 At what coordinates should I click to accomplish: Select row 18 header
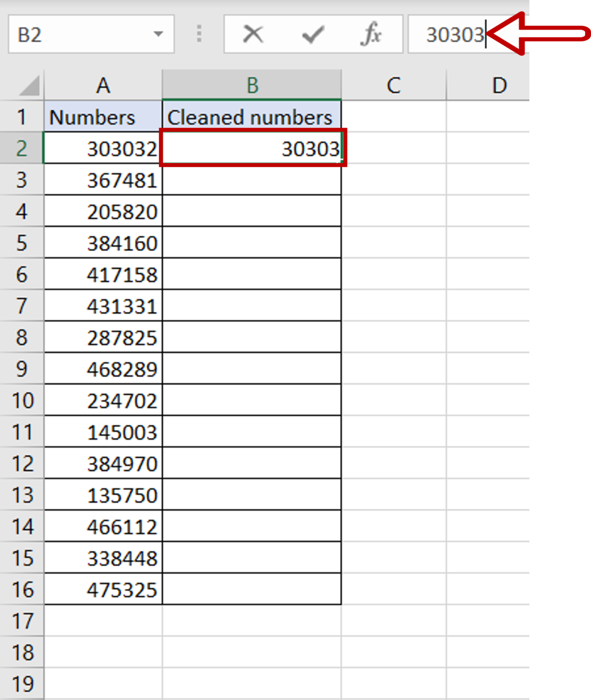click(x=22, y=652)
